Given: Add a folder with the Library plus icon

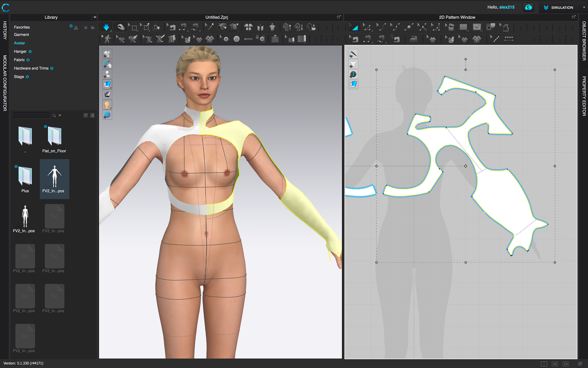Looking at the screenshot, I should 85,28.
